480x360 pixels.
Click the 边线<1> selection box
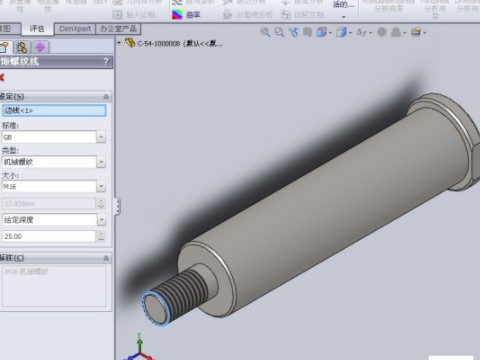pyautogui.click(x=54, y=110)
